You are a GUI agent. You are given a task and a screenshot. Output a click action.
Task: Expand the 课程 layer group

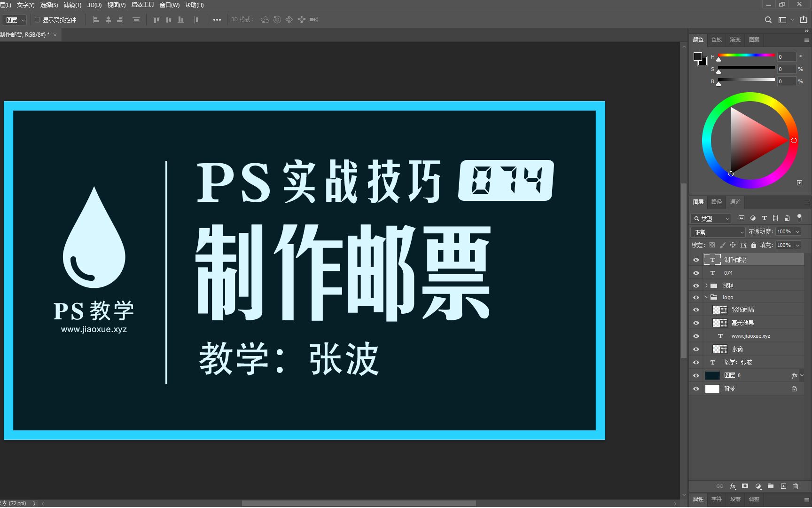point(706,286)
